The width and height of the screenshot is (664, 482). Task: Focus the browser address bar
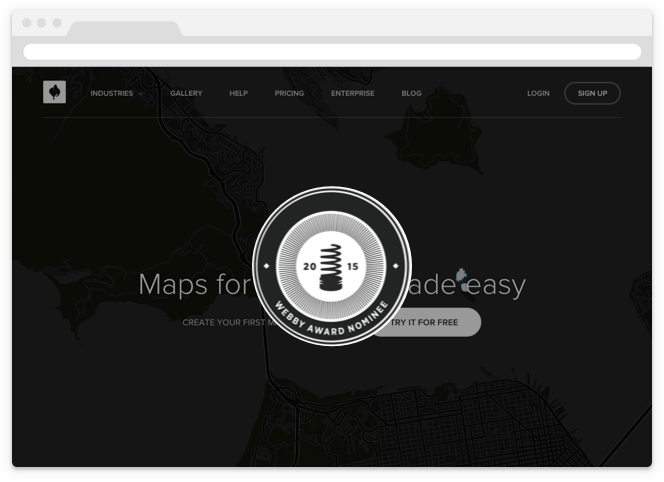coord(332,52)
